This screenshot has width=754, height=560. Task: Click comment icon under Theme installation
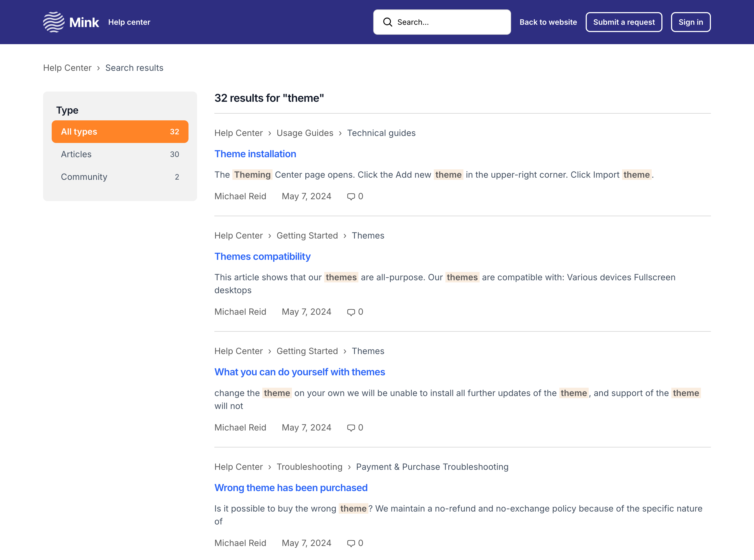click(x=351, y=196)
